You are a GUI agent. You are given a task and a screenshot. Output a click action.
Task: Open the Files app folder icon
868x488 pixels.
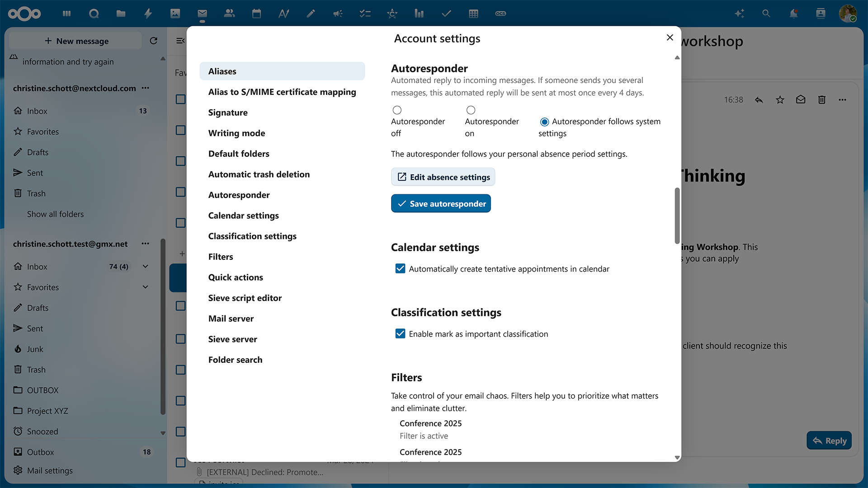(121, 14)
